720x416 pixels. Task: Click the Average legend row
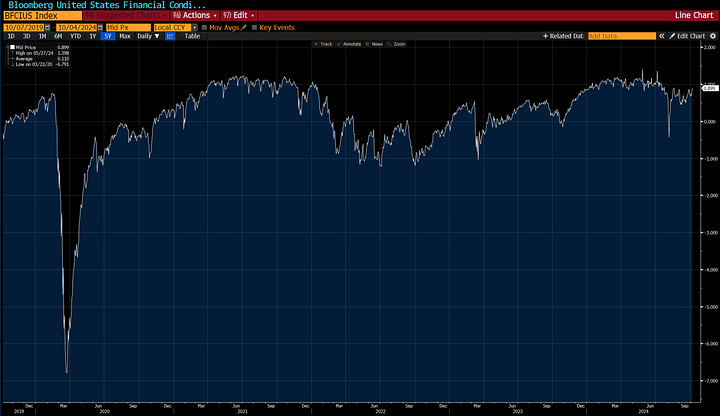pyautogui.click(x=40, y=59)
